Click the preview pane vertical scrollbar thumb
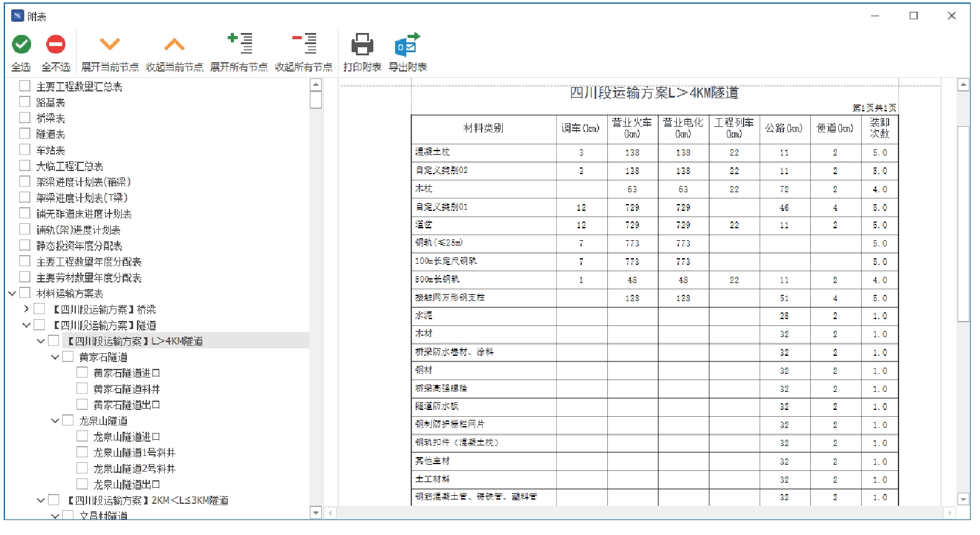 (963, 224)
